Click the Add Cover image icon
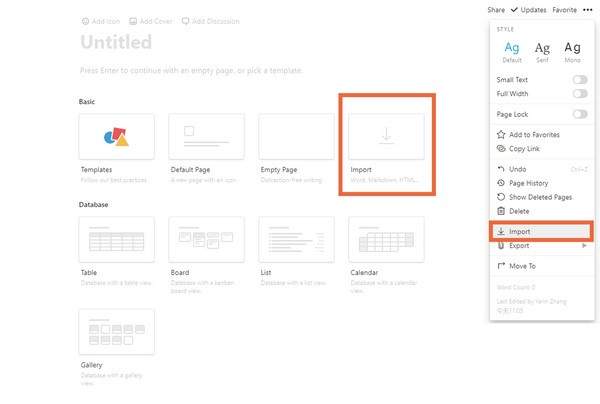600x404 pixels. pos(133,21)
